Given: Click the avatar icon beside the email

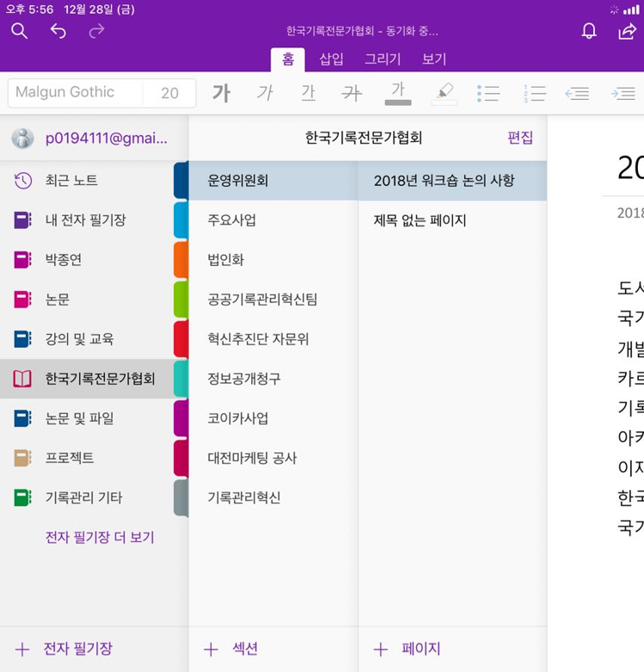Looking at the screenshot, I should (22, 139).
